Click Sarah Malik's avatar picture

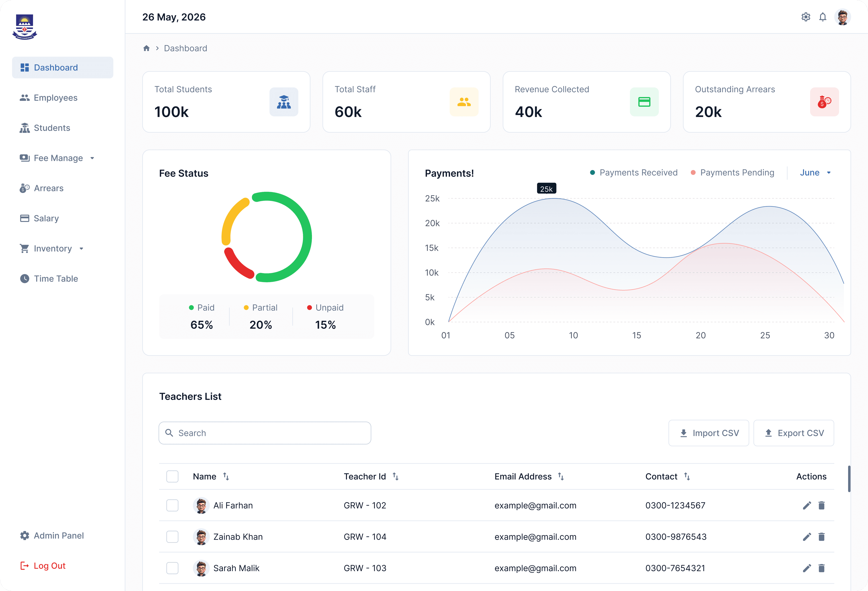point(201,568)
